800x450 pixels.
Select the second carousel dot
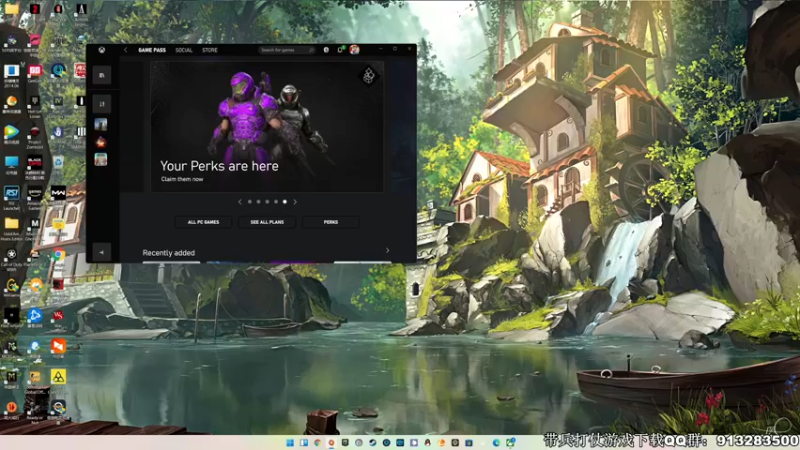click(258, 202)
